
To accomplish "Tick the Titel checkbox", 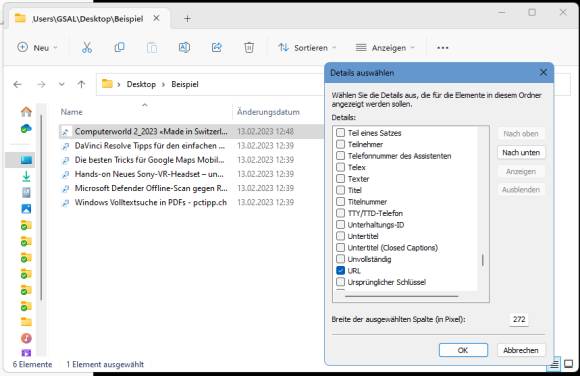I will click(340, 190).
